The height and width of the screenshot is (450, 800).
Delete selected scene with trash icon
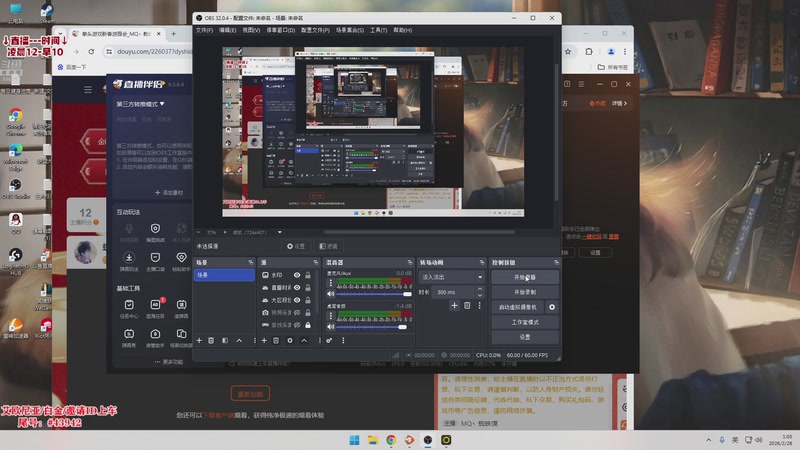[x=211, y=340]
